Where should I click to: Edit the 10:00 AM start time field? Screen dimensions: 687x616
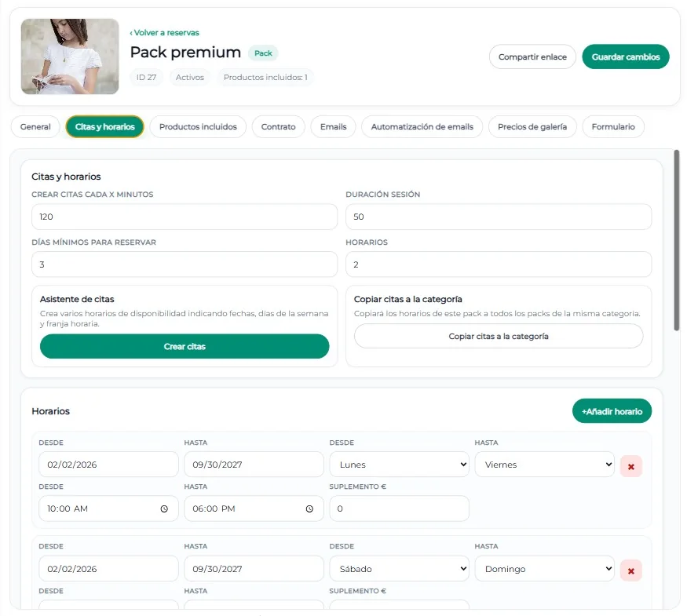108,508
